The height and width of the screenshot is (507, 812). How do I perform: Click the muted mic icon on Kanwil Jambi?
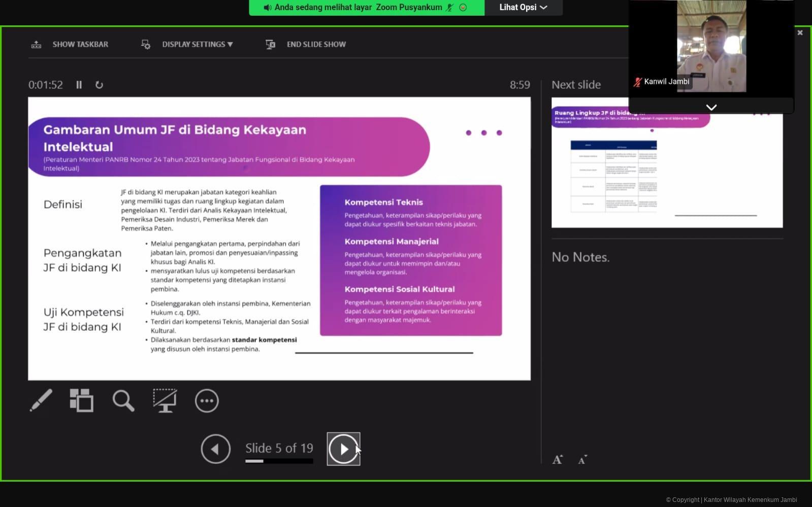click(x=638, y=82)
